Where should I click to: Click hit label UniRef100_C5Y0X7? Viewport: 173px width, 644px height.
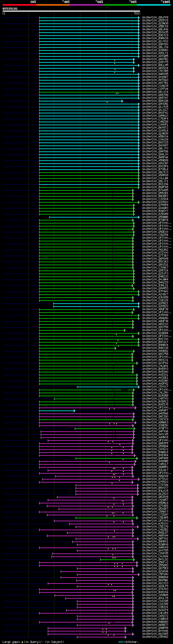[155, 387]
